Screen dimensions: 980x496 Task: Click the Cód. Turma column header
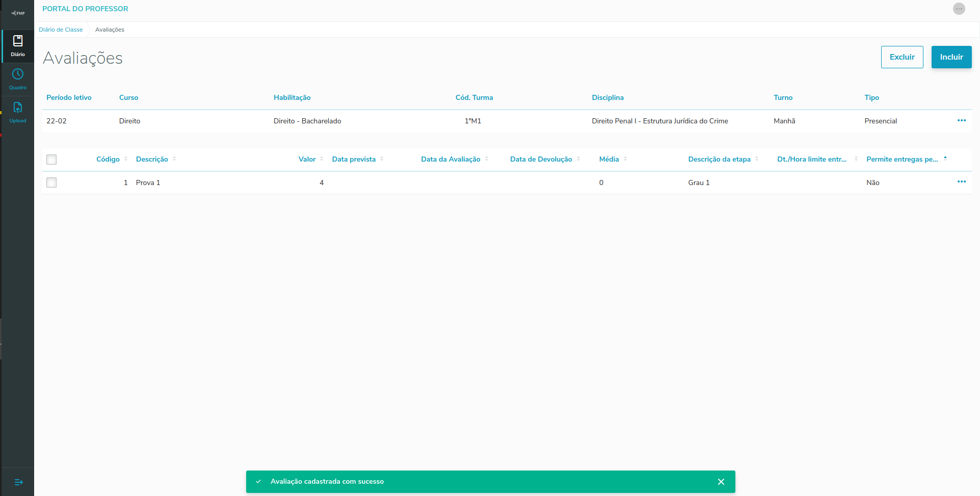point(474,97)
